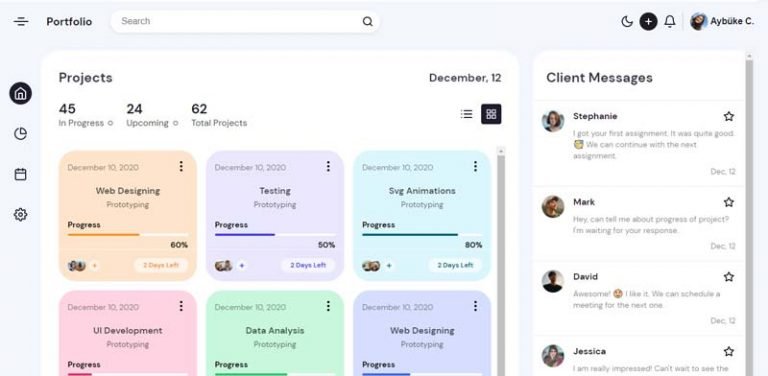768x376 pixels.
Task: Open options menu on orange Web Designing card
Action: 181,166
